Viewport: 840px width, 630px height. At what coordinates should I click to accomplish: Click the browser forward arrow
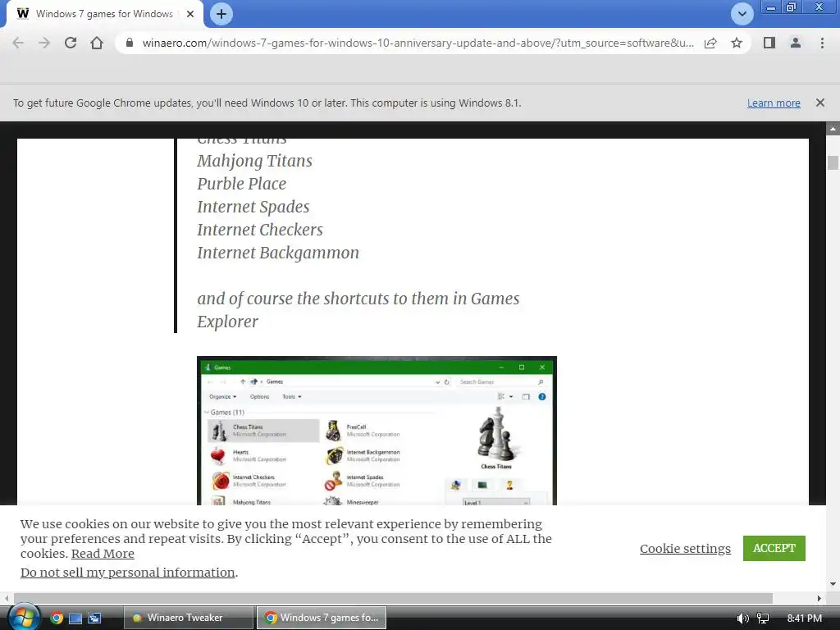tap(44, 43)
